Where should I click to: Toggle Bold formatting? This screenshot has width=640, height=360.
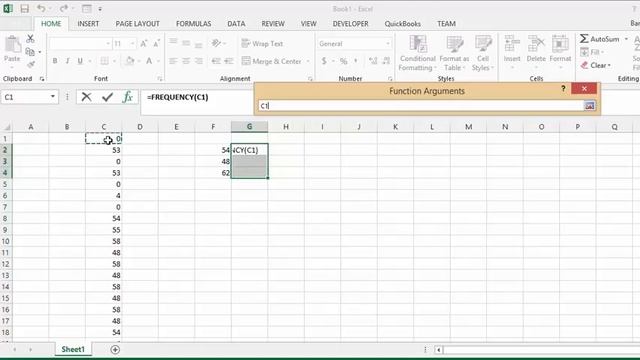[x=55, y=61]
